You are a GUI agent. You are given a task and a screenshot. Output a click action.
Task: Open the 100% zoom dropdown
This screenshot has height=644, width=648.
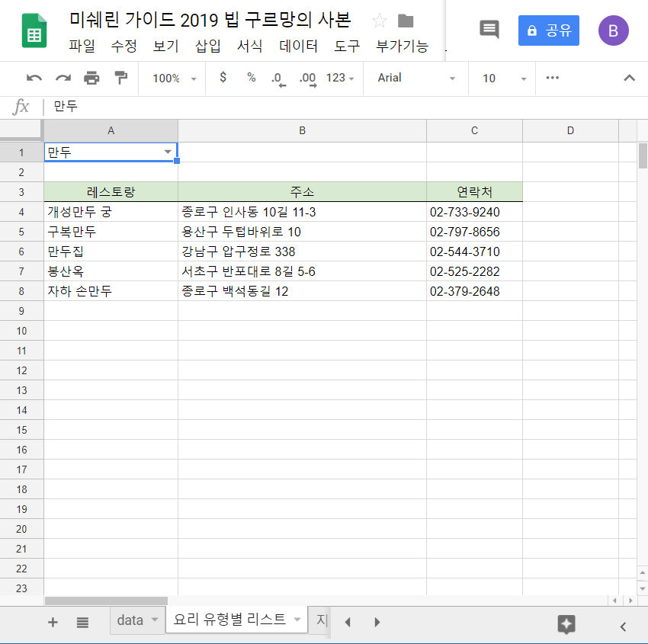tap(174, 78)
